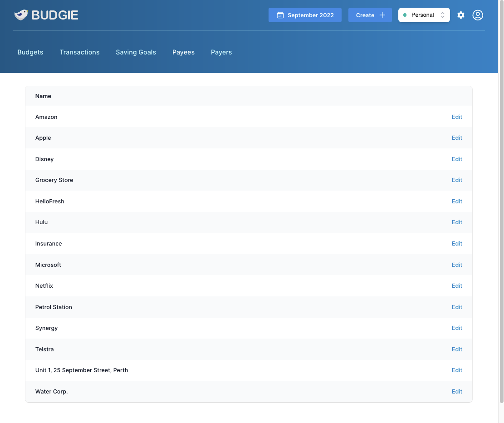Select the Disney name text
The image size is (504, 423).
click(44, 159)
